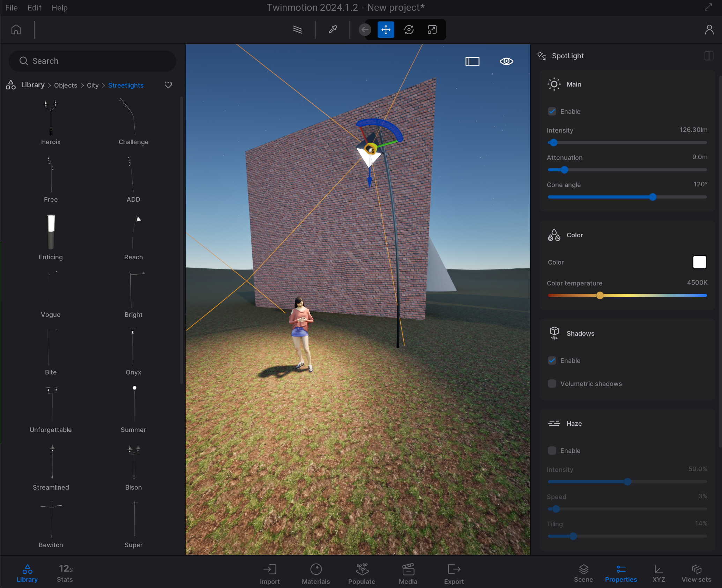
Task: Navigate to City in library breadcrumb
Action: coord(92,85)
